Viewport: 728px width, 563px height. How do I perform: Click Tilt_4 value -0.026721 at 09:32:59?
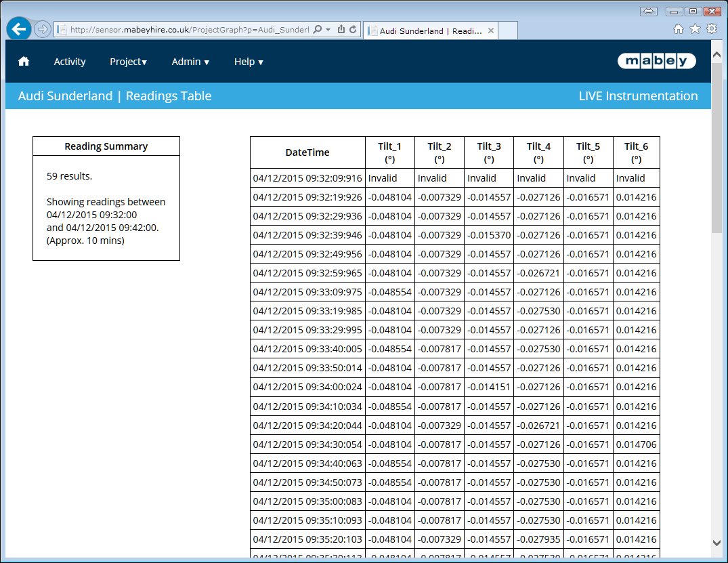(x=538, y=273)
